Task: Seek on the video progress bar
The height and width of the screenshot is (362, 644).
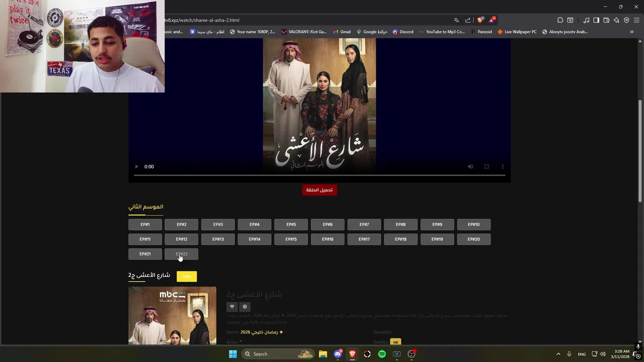Action: click(319, 175)
